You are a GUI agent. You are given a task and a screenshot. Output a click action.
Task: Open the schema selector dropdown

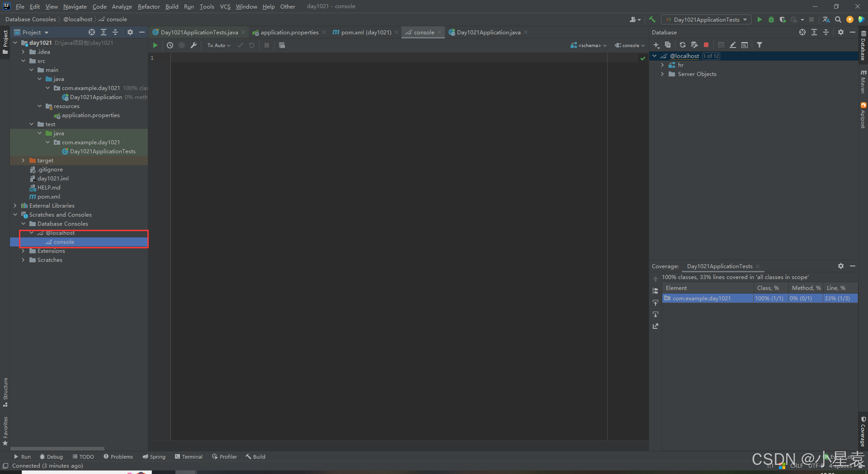point(588,45)
